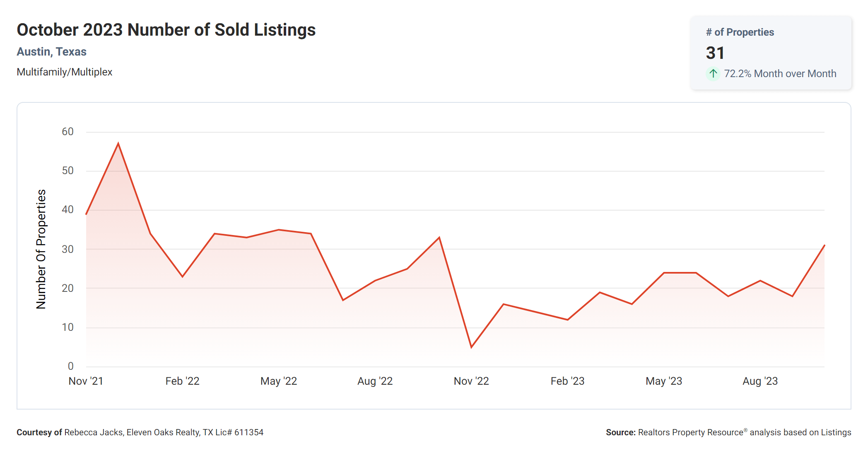Click the "Feb '23" x-axis label
The height and width of the screenshot is (456, 868).
pyautogui.click(x=567, y=381)
